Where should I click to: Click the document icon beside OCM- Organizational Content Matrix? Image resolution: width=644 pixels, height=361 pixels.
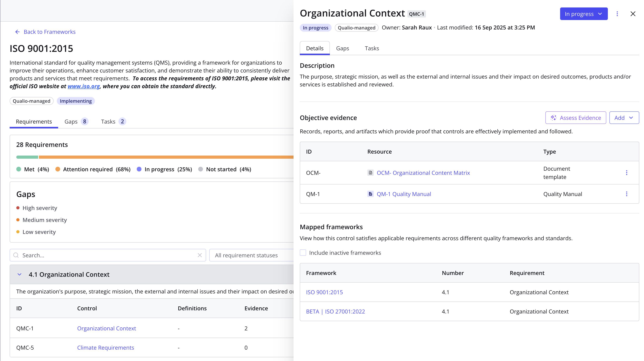point(370,172)
